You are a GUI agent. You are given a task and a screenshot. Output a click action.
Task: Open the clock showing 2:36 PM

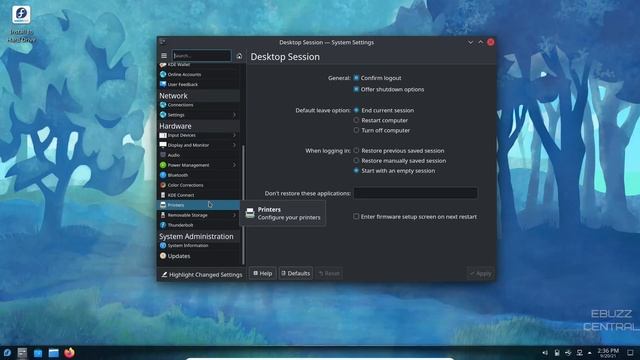point(608,353)
